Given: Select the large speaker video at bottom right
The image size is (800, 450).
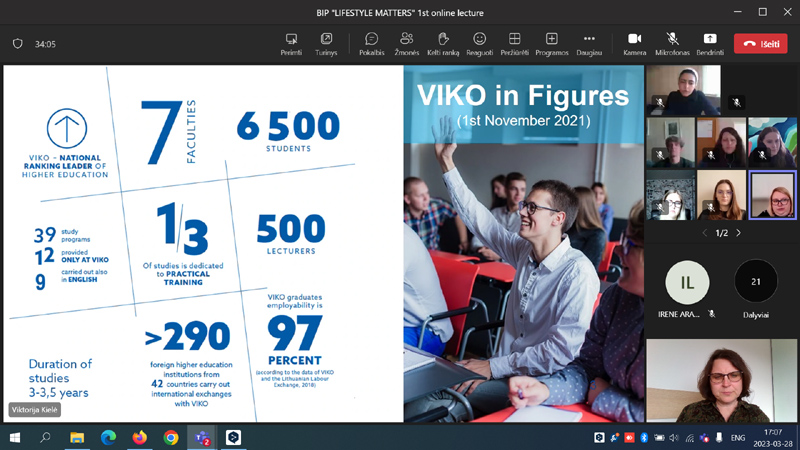Looking at the screenshot, I should click(x=721, y=380).
